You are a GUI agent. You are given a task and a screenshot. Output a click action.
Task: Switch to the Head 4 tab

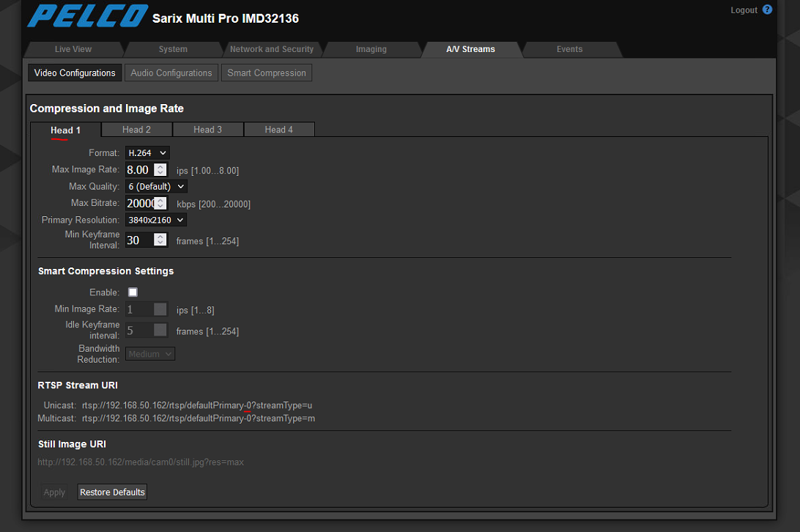(x=278, y=129)
